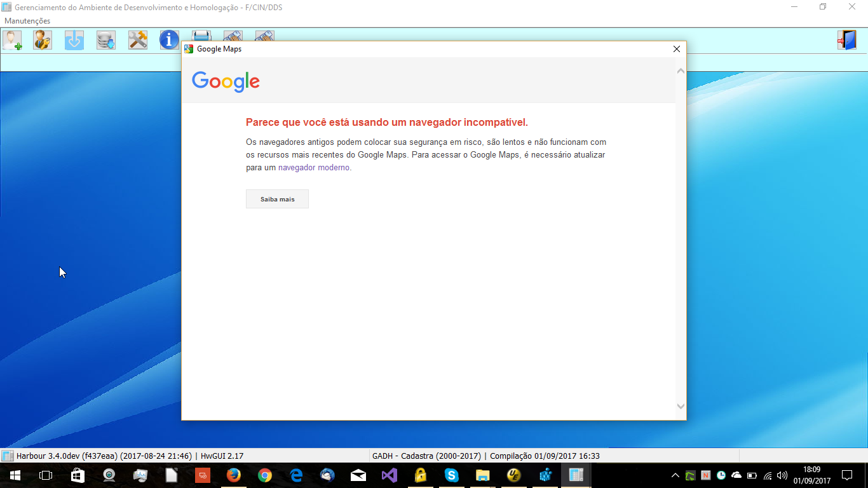This screenshot has height=488, width=868.
Task: Open Firefox from the taskbar
Action: (x=234, y=475)
